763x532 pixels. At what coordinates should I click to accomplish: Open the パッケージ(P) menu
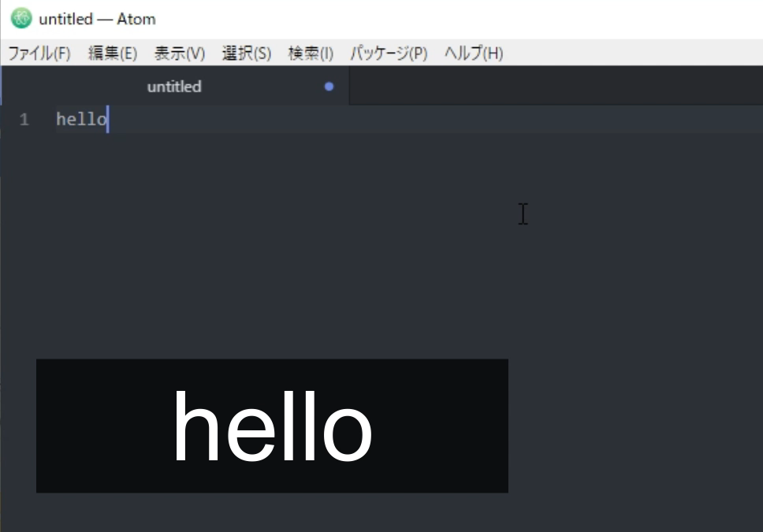(x=389, y=53)
